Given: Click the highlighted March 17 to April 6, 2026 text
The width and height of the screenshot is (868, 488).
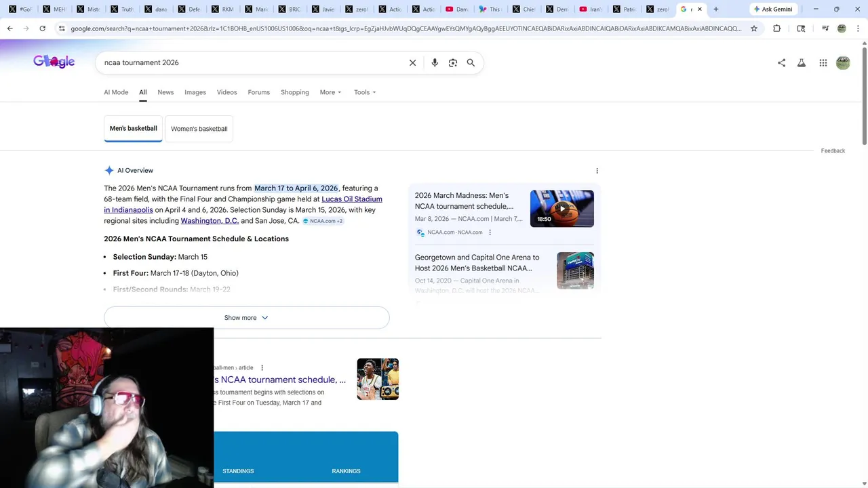Looking at the screenshot, I should [296, 188].
